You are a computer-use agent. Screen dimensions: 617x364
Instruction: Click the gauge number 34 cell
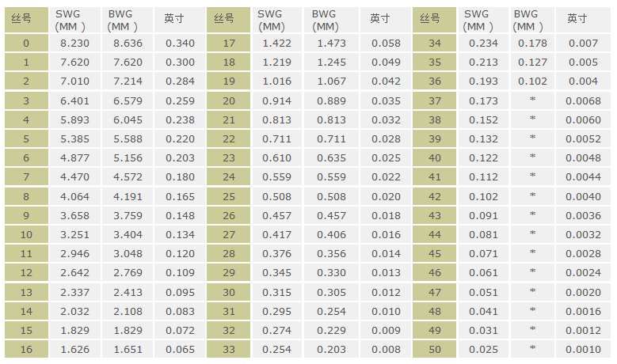434,43
